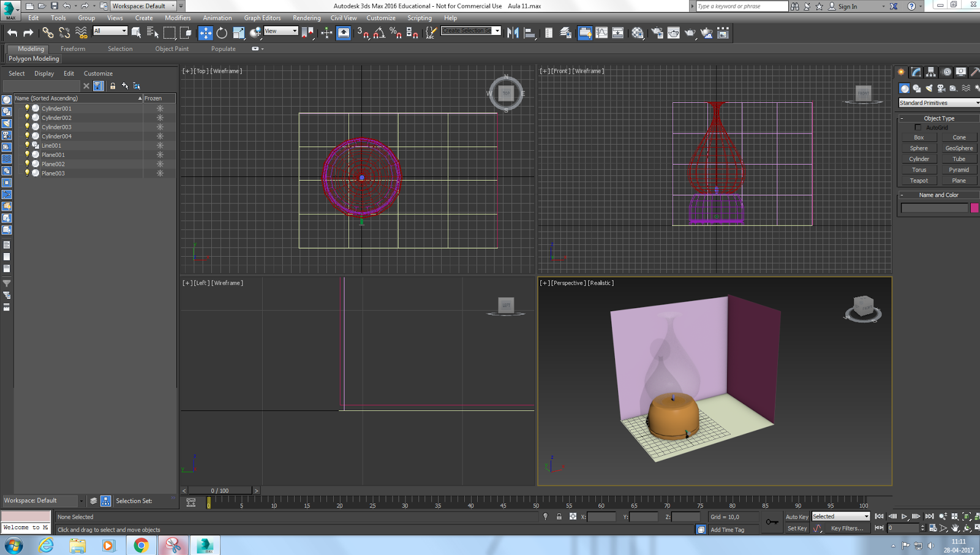Screen dimensions: 980x555
Task: Click the Teapot primitive button
Action: pos(919,181)
